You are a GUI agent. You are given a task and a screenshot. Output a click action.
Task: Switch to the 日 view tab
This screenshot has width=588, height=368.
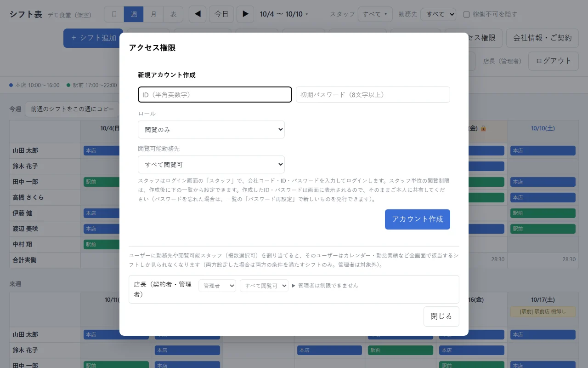tap(114, 14)
